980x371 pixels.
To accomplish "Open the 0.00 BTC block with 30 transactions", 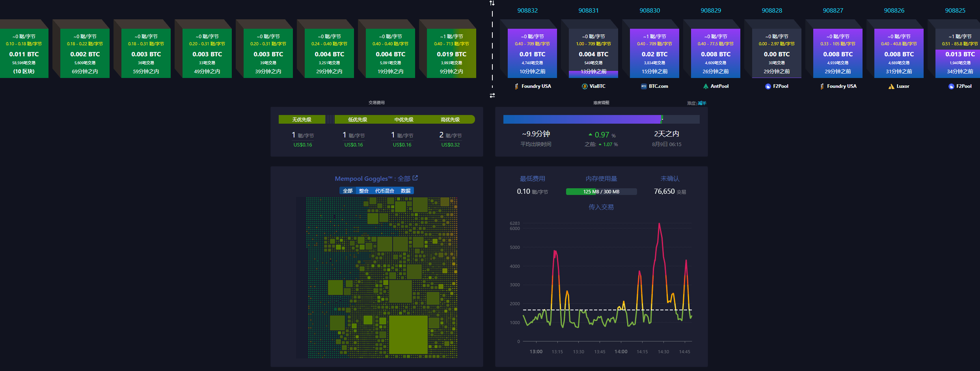I will point(777,53).
